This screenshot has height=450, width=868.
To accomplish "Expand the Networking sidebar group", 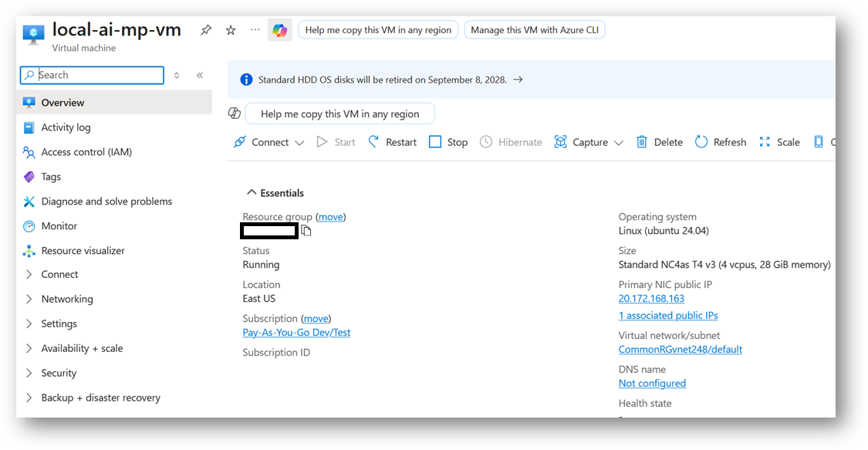I will tap(29, 299).
